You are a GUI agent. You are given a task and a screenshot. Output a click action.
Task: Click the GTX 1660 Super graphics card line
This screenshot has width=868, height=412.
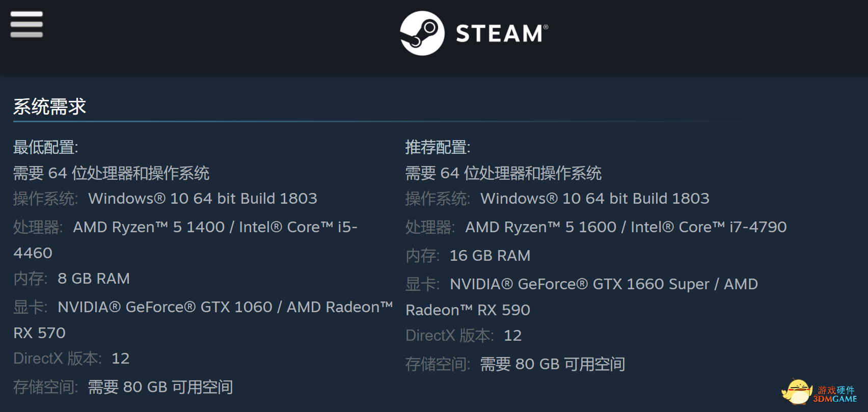pos(582,284)
